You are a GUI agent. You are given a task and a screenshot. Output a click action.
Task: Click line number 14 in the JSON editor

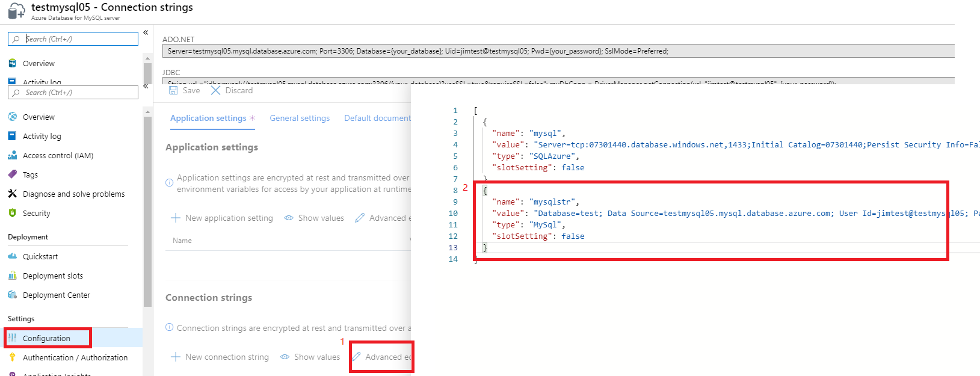tap(453, 259)
